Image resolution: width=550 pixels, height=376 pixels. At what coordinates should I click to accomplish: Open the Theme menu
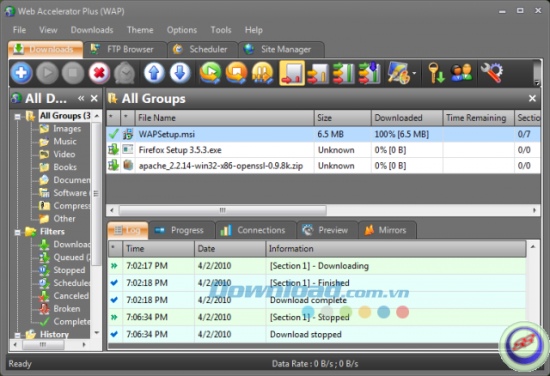[140, 30]
